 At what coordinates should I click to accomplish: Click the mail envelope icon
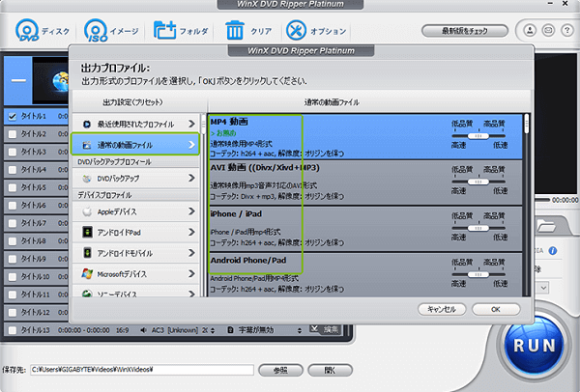coord(548,30)
